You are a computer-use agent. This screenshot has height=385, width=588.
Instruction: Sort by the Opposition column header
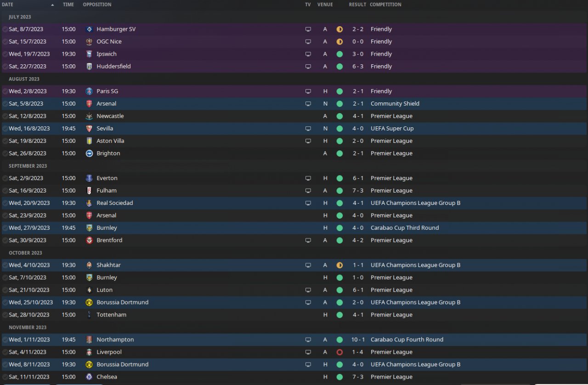click(x=97, y=5)
